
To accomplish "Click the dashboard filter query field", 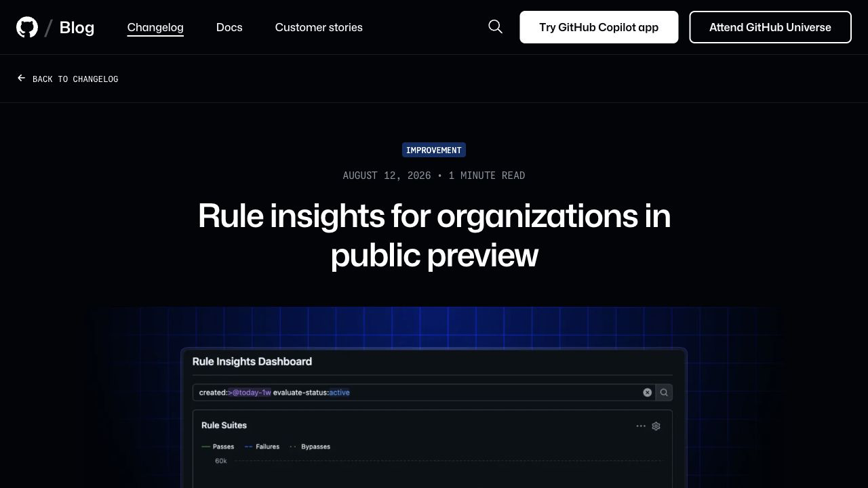I will [424, 392].
